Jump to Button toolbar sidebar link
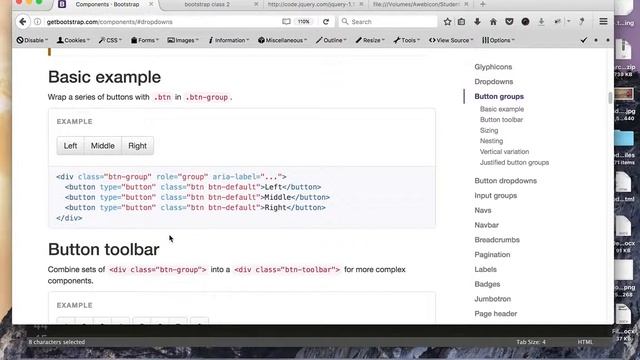The height and width of the screenshot is (360, 640). [501, 120]
